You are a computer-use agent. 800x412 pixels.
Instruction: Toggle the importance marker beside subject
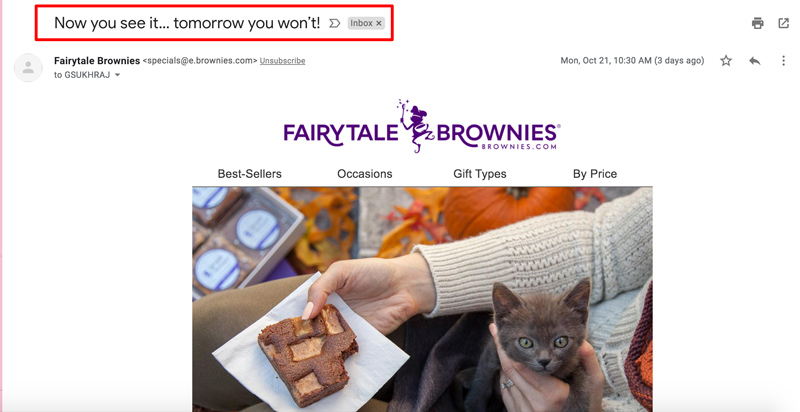click(334, 23)
